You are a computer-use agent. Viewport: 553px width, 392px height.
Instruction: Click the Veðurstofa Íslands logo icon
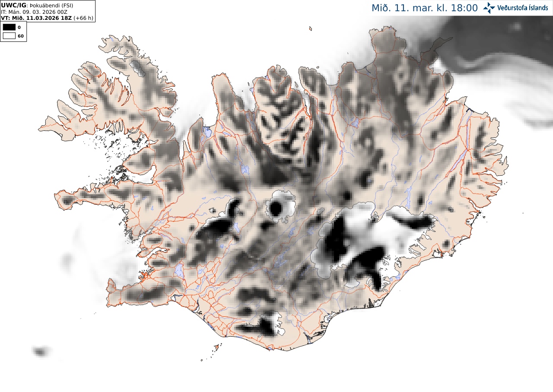489,8
